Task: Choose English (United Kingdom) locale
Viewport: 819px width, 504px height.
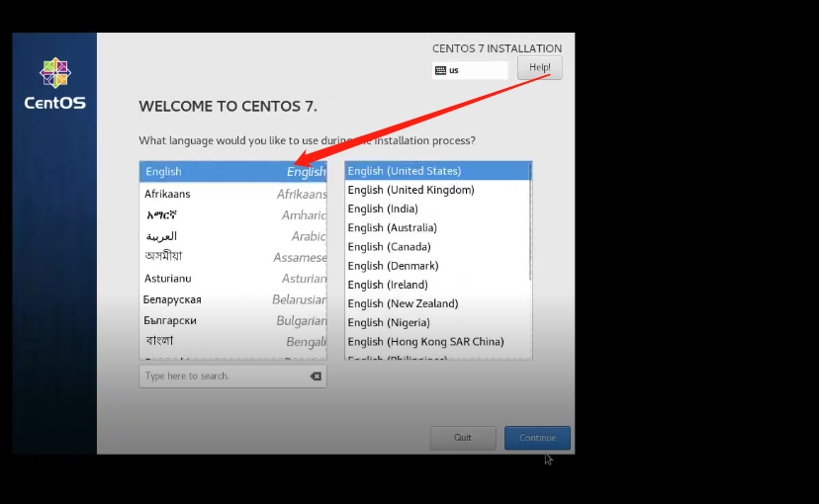Action: click(x=437, y=190)
